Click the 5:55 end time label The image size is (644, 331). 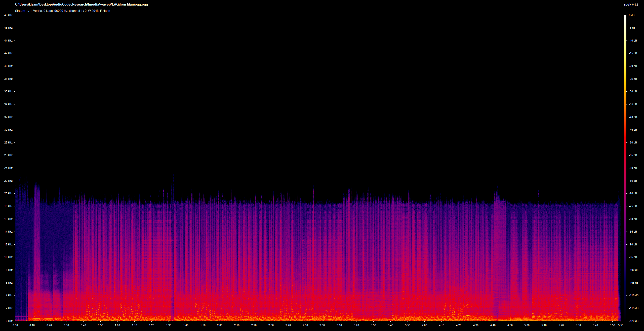[x=621, y=325]
